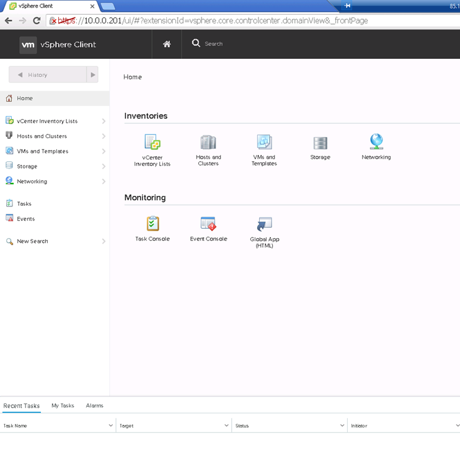Viewport: 460px width, 476px height.
Task: Open Target column dropdown
Action: 226,426
